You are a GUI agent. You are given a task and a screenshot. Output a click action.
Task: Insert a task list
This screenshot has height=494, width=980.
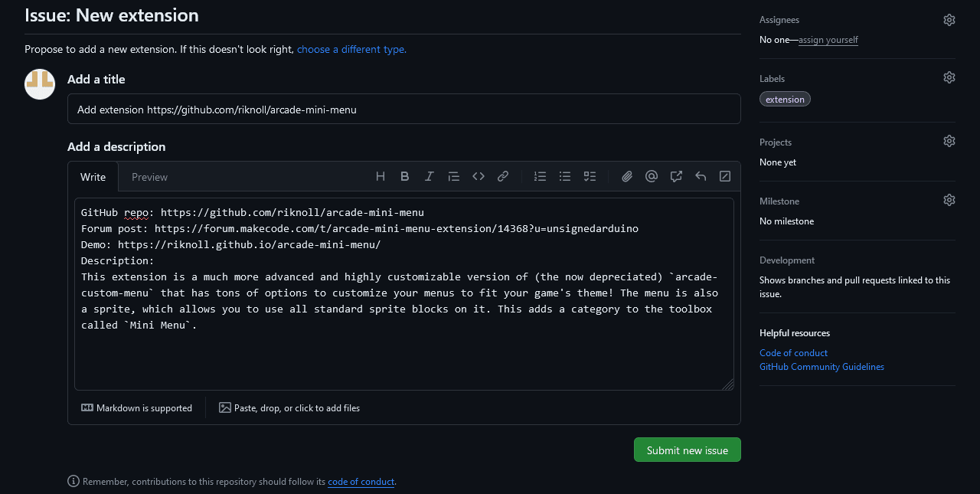pyautogui.click(x=590, y=176)
